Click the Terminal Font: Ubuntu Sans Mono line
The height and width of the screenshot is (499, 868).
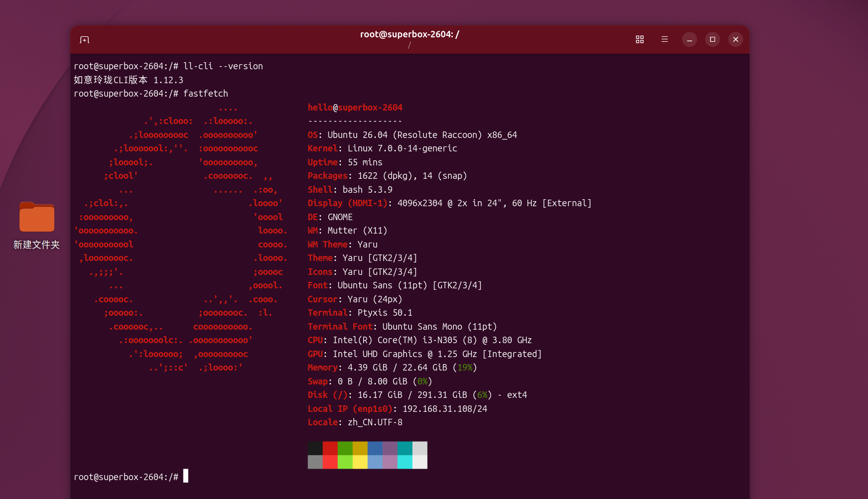coord(403,327)
